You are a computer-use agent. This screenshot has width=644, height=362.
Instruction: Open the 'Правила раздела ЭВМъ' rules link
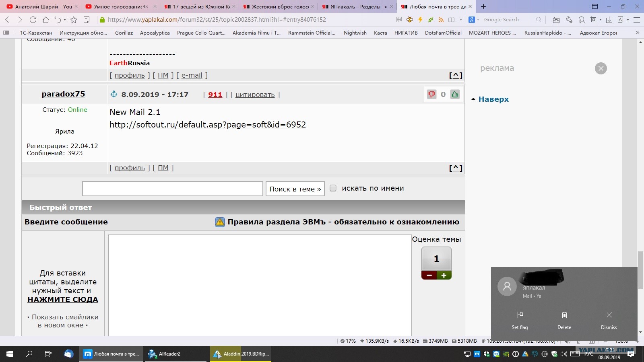coord(343,222)
